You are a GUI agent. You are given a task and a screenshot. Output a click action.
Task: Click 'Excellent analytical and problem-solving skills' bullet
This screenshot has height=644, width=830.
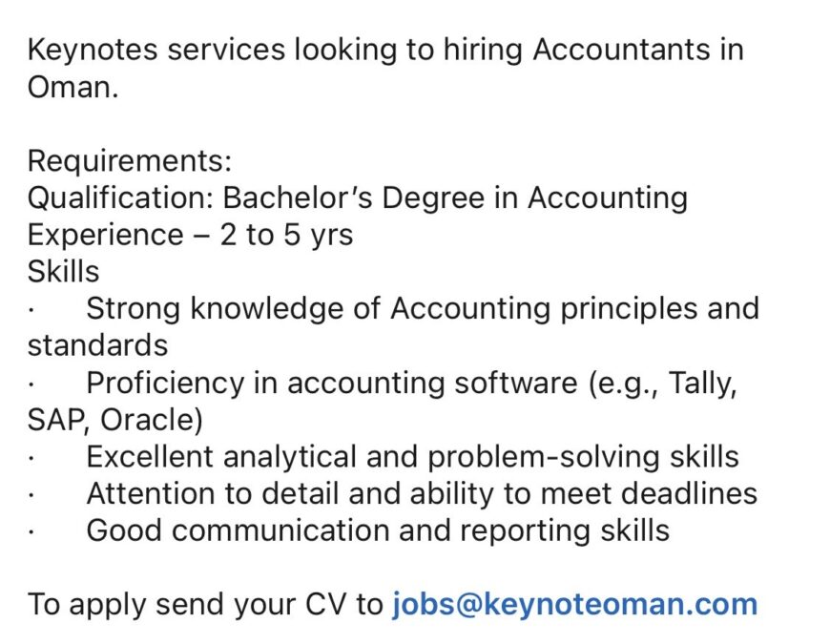(412, 457)
